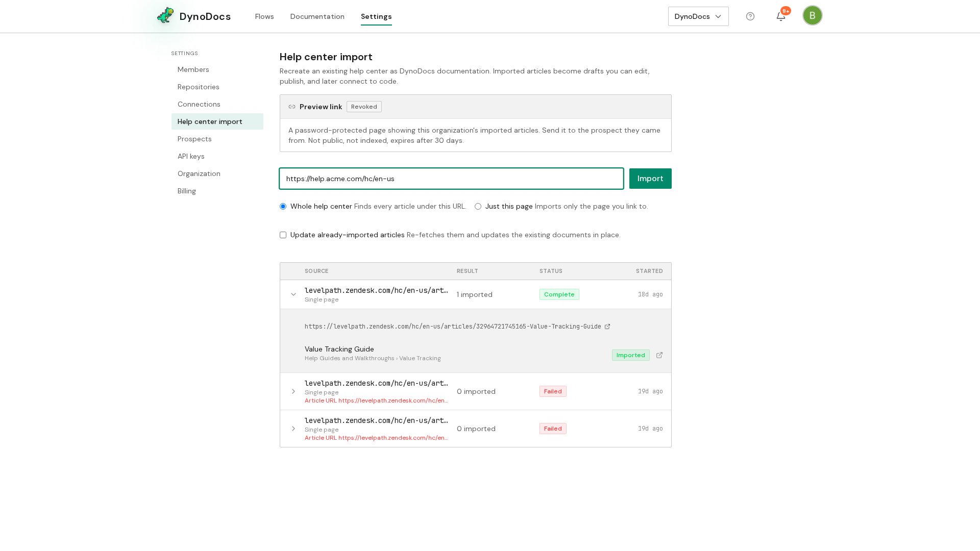Select Whole help center option

[283, 207]
